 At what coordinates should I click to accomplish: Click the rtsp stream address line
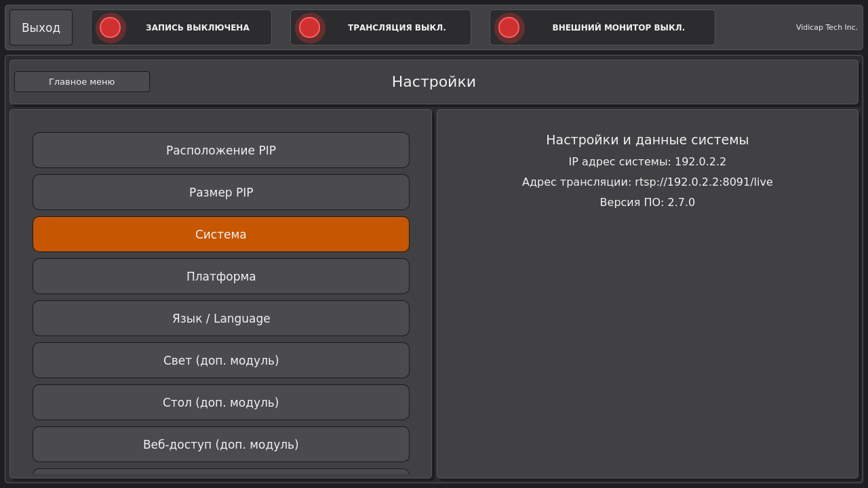tap(648, 182)
